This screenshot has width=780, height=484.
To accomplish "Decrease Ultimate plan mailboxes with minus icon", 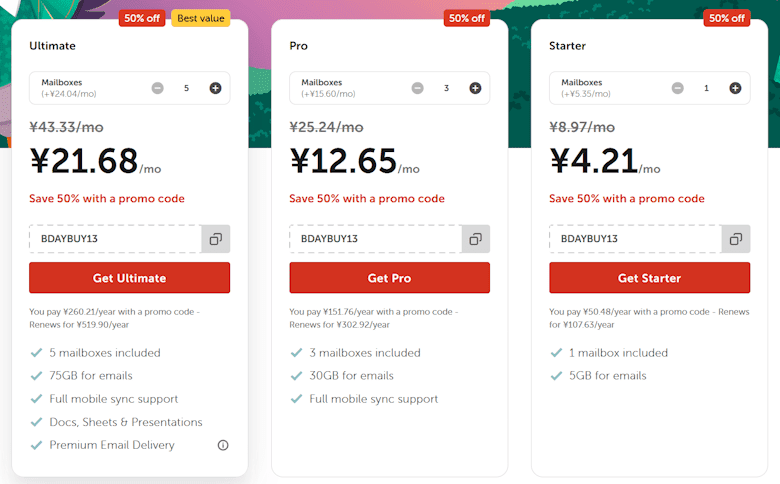I will (x=158, y=88).
